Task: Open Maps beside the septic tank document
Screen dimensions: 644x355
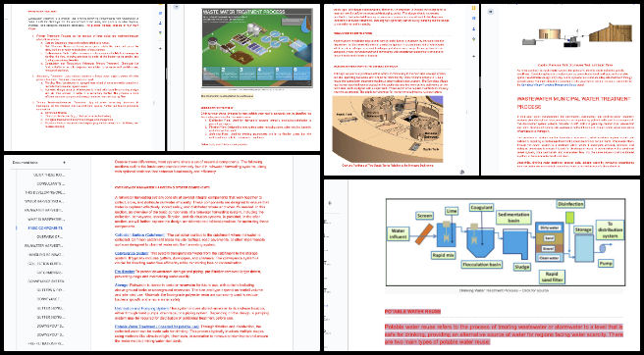Action: [473, 39]
